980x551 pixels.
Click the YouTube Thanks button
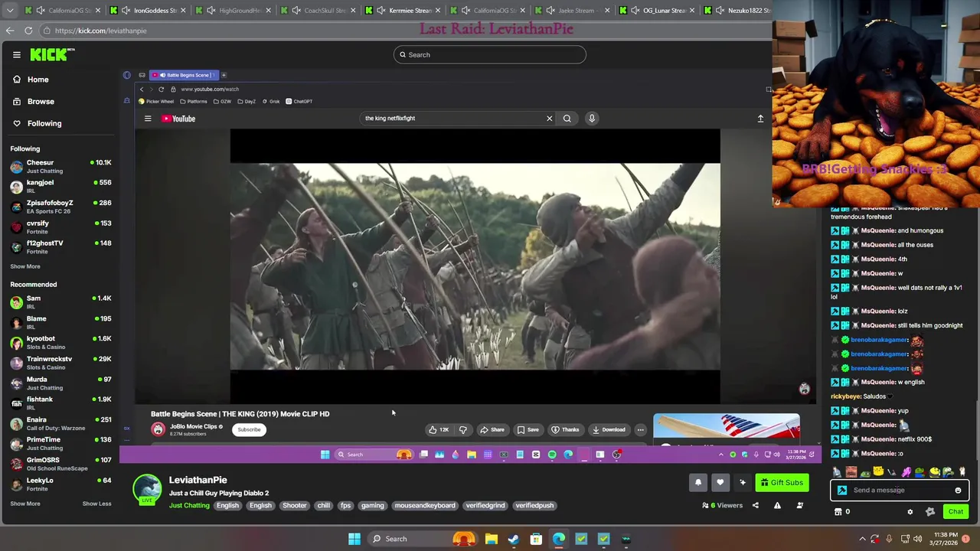[566, 429]
